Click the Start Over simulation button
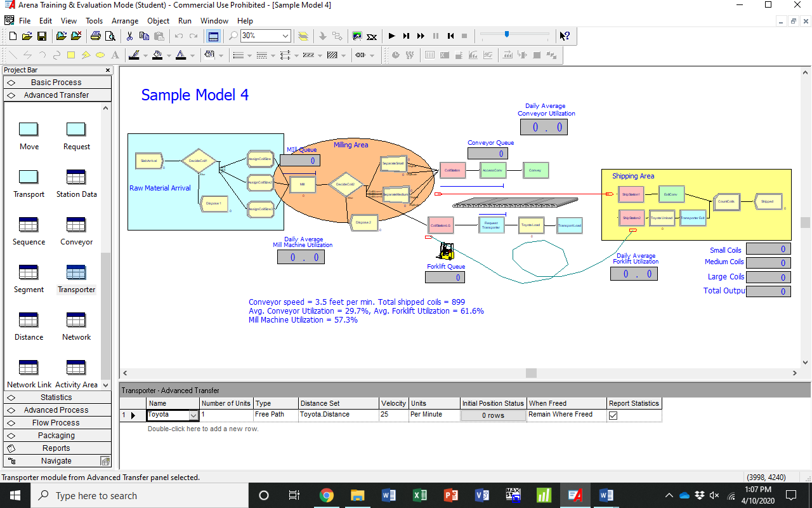The height and width of the screenshot is (508, 812). click(450, 36)
